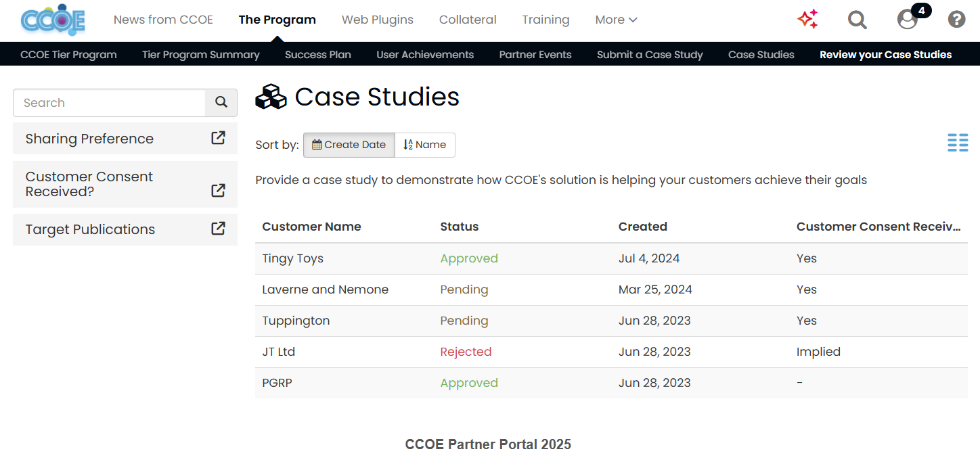The height and width of the screenshot is (462, 980).
Task: Open the red sparkle AI icon
Action: click(x=807, y=20)
